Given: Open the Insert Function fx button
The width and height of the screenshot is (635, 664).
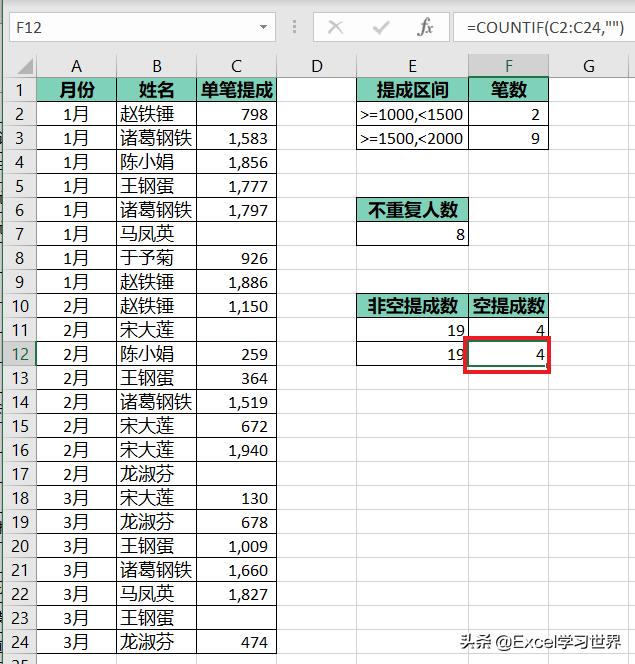Looking at the screenshot, I should 425,28.
